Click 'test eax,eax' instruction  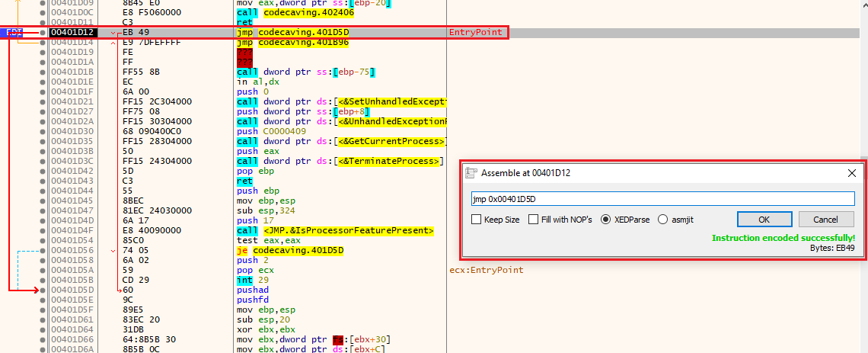[262, 241]
